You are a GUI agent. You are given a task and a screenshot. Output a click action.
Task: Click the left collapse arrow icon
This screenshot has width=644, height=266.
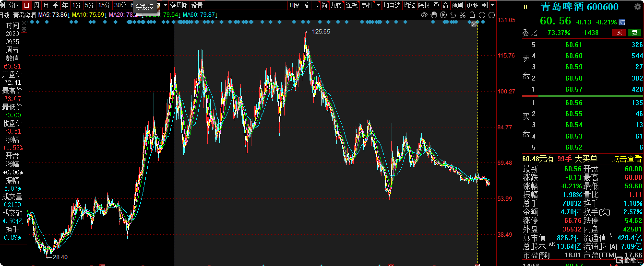(3, 5)
